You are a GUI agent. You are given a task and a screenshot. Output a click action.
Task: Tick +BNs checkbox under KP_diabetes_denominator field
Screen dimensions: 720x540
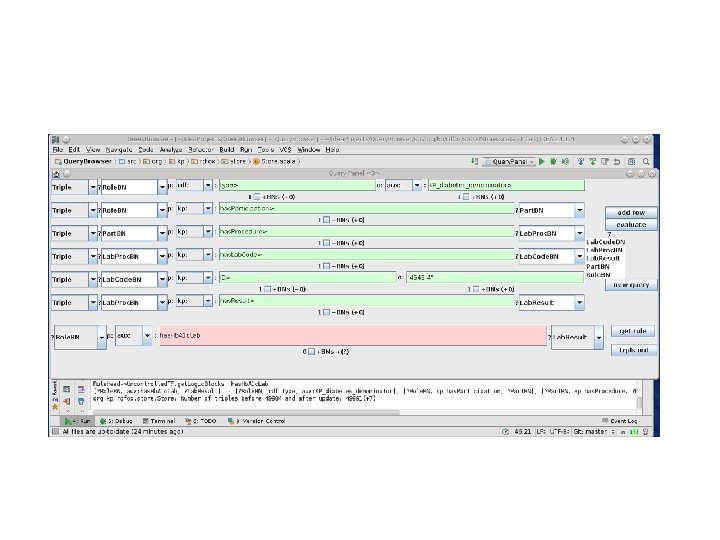pos(466,197)
